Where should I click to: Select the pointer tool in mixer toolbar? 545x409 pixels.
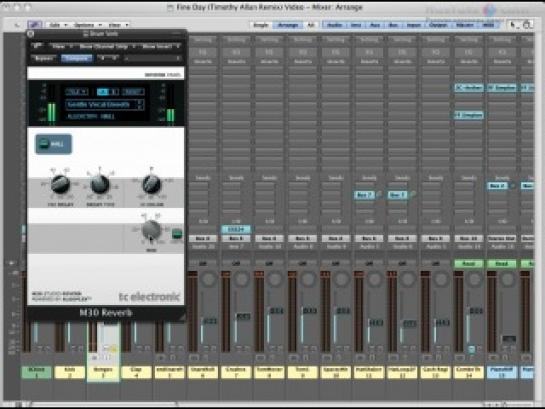(513, 25)
